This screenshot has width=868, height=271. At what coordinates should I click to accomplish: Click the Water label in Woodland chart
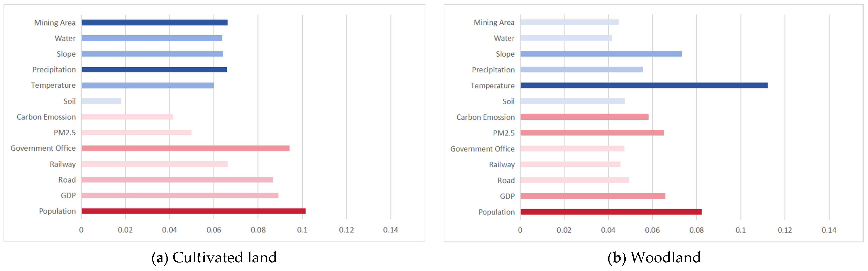504,38
